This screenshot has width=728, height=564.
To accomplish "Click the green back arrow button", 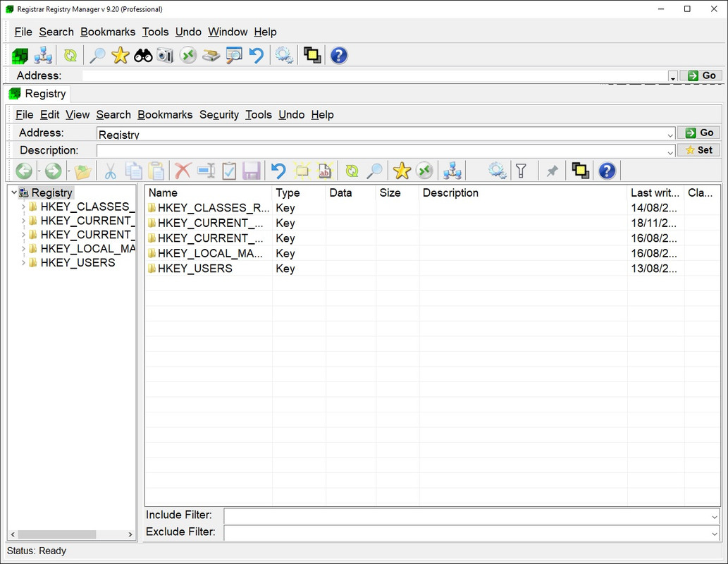I will (x=24, y=171).
